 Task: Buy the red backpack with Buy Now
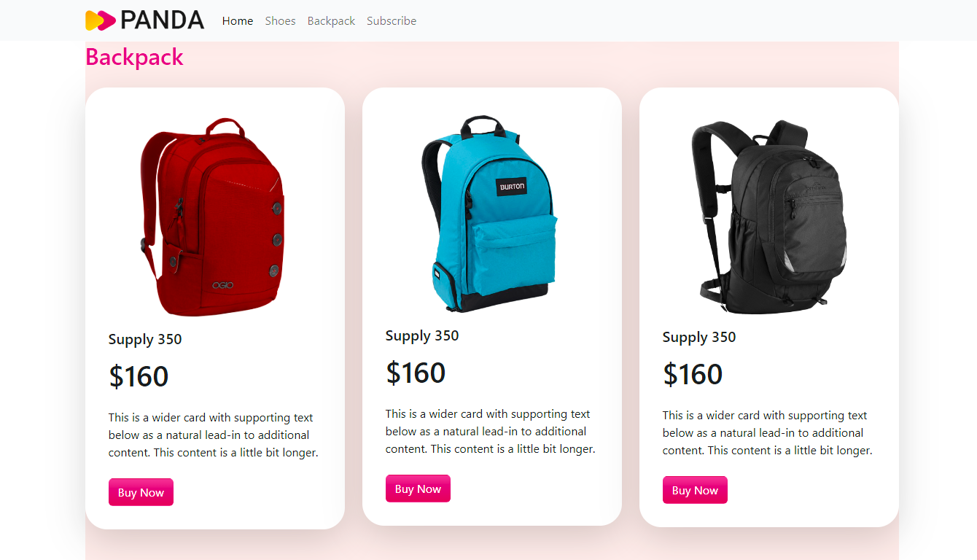tap(141, 492)
